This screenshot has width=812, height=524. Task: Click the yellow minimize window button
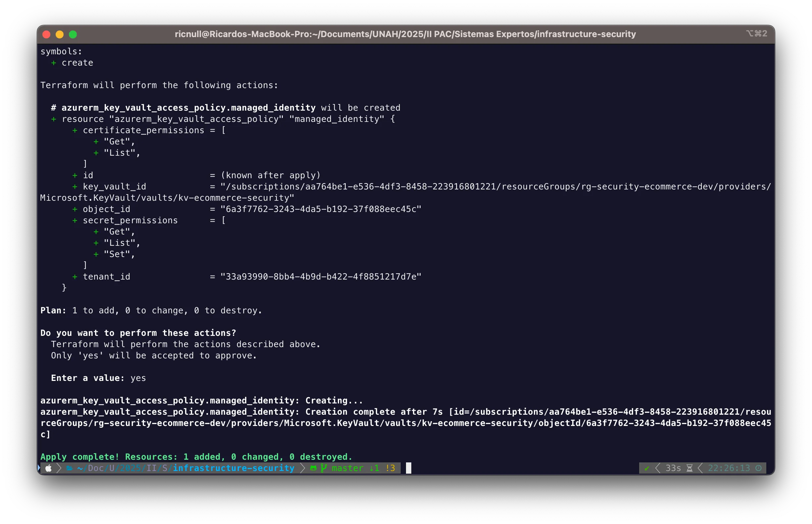pos(60,34)
